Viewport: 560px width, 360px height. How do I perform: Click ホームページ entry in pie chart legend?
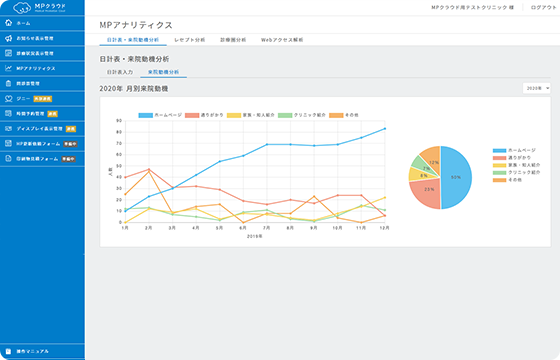coord(514,150)
